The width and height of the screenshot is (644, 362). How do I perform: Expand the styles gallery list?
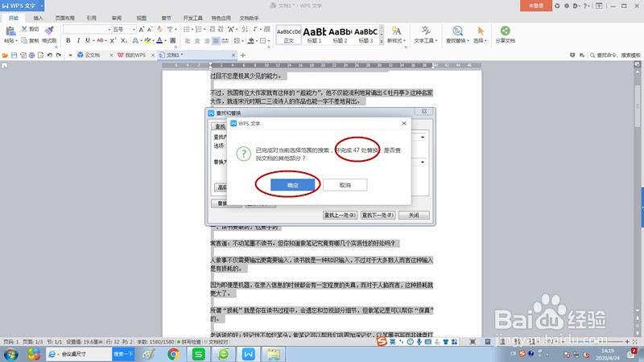[x=382, y=42]
